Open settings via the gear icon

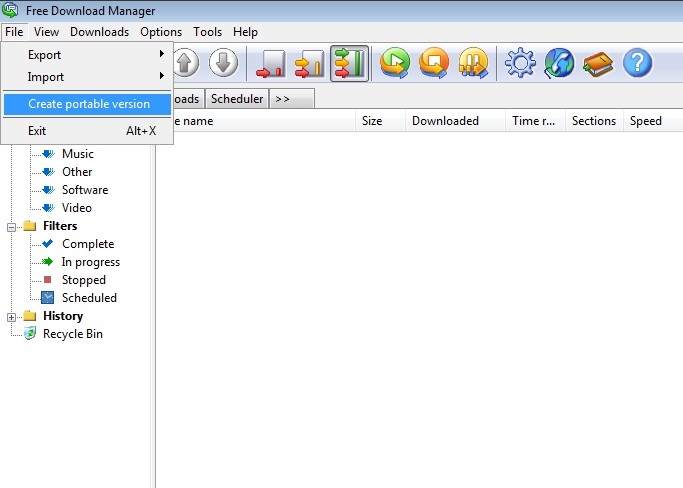520,63
